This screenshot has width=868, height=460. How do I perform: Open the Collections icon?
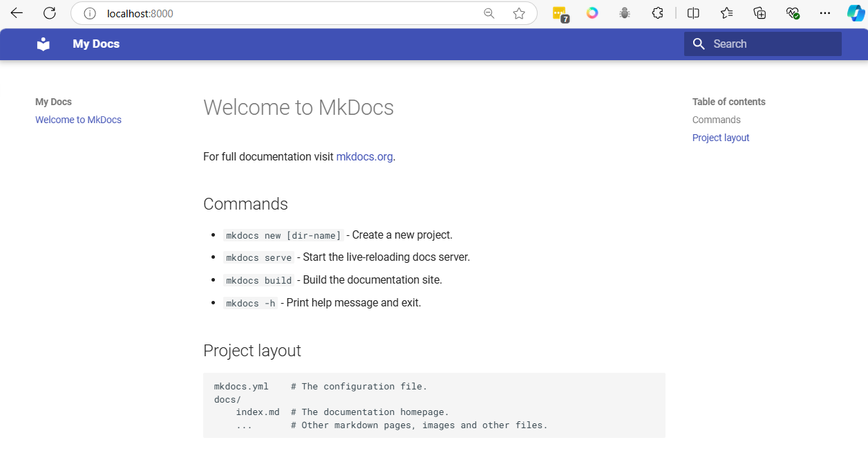coord(759,13)
